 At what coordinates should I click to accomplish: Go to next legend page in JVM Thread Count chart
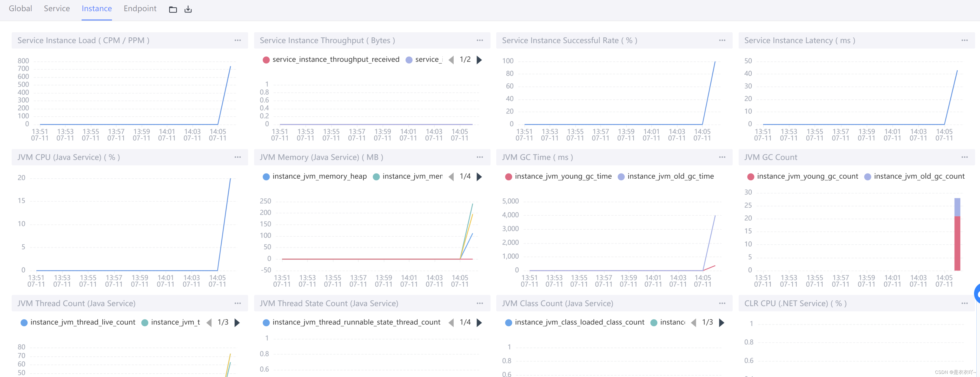click(x=237, y=323)
